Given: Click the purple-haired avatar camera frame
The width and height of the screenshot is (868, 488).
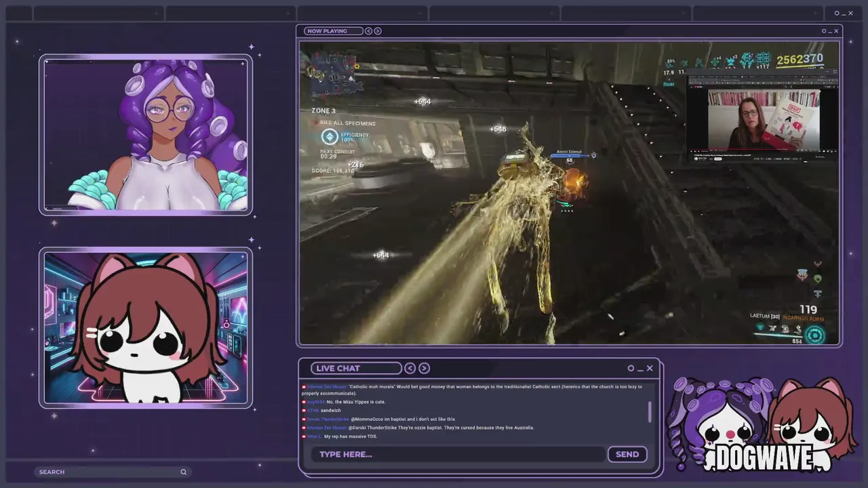Looking at the screenshot, I should point(146,136).
